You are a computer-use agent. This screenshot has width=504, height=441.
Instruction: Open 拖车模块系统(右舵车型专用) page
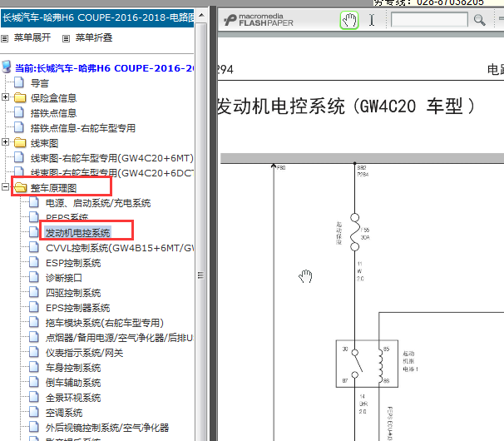click(x=105, y=323)
